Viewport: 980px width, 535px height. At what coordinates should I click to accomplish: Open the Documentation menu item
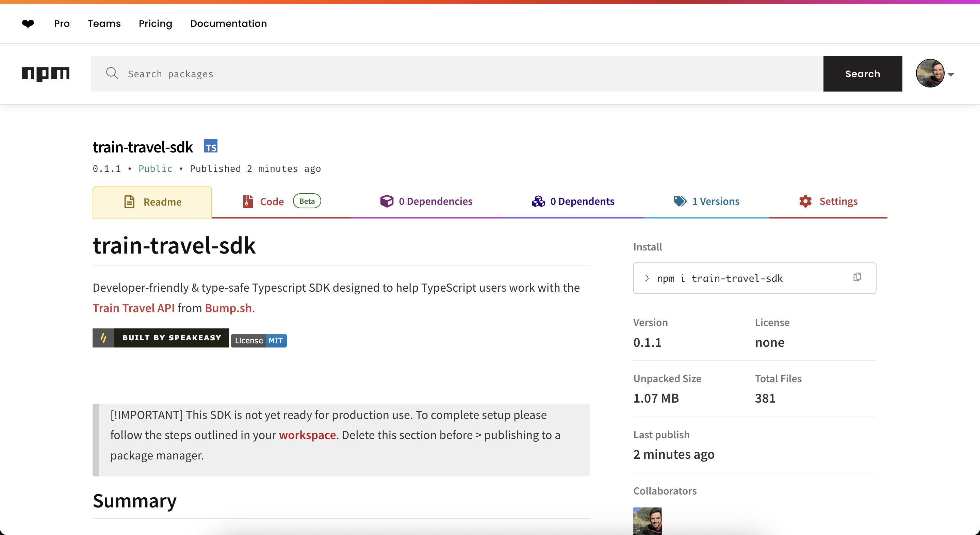tap(228, 23)
